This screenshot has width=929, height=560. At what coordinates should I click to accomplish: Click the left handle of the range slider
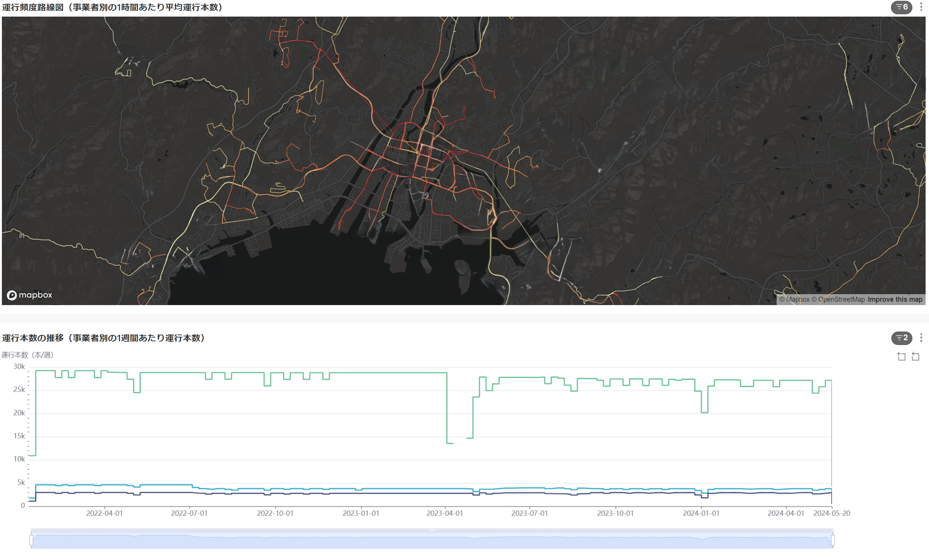pyautogui.click(x=31, y=540)
